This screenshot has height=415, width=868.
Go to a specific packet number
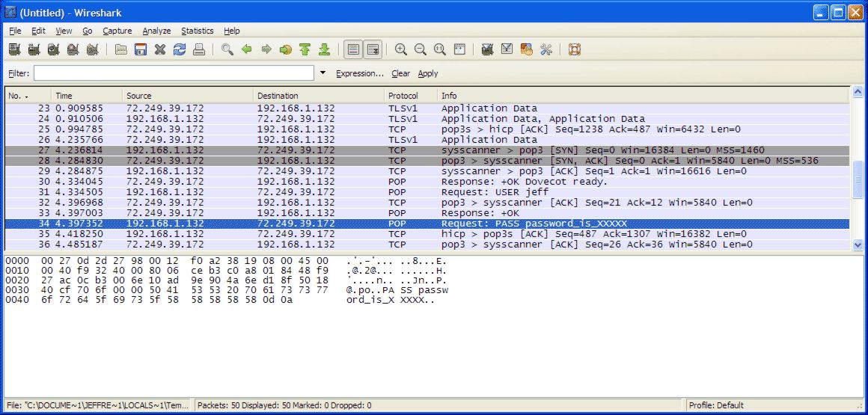pyautogui.click(x=286, y=50)
